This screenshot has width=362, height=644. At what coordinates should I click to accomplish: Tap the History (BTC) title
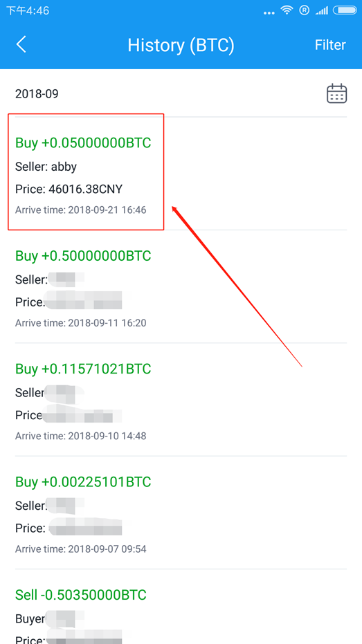click(181, 45)
